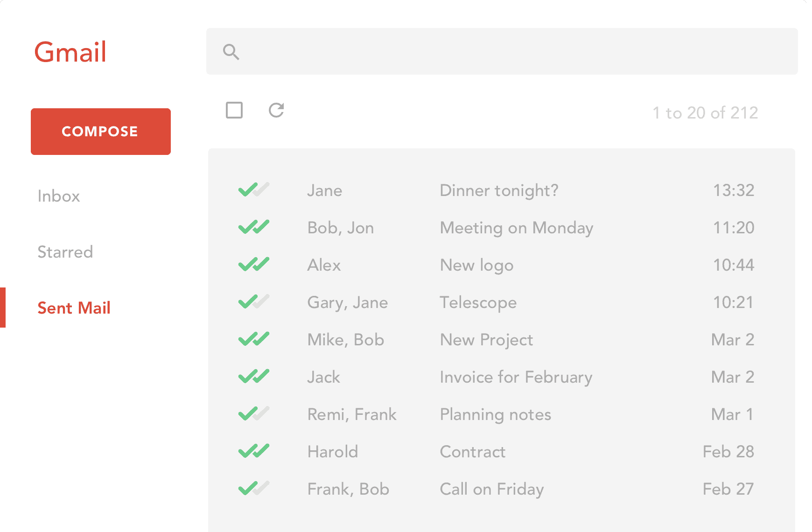Open the New Project email from Mike, Bob
Viewport: 812px width, 532px height.
coord(486,339)
